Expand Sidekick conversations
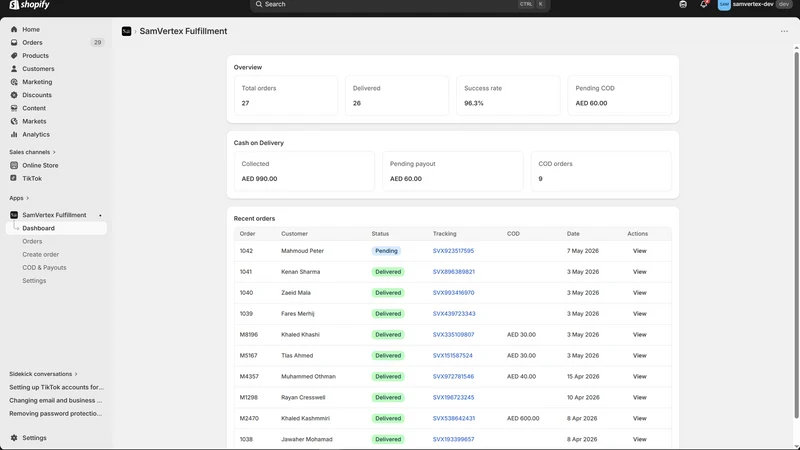The image size is (800, 450). click(x=43, y=374)
